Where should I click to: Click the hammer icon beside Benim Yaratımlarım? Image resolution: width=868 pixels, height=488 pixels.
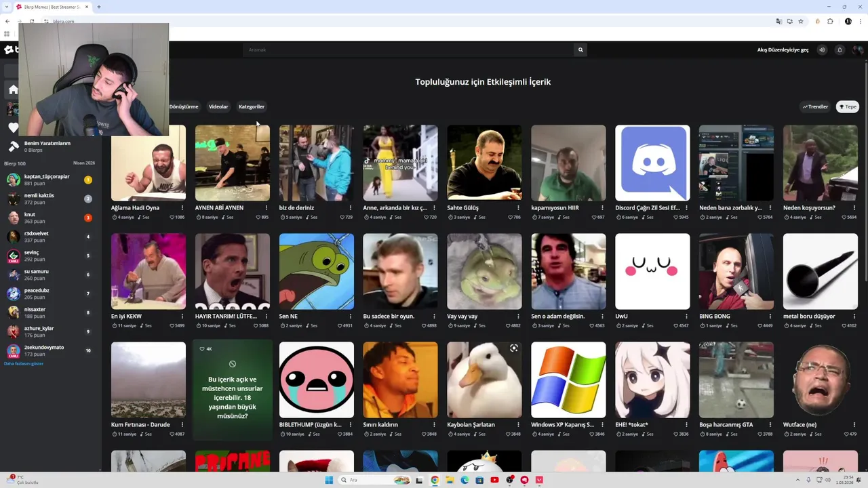pyautogui.click(x=13, y=146)
